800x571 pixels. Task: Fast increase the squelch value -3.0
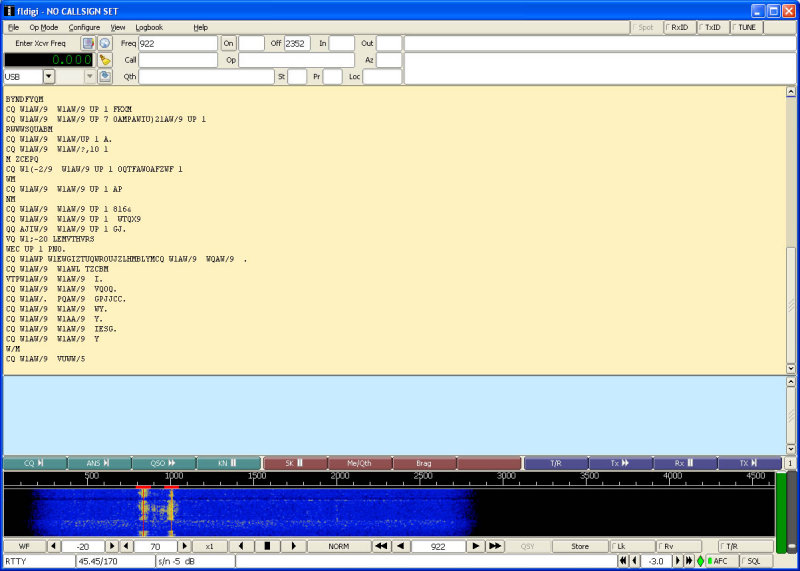point(689,561)
